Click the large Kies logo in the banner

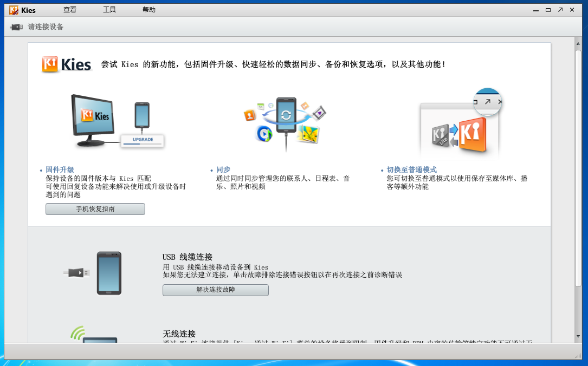tap(66, 64)
